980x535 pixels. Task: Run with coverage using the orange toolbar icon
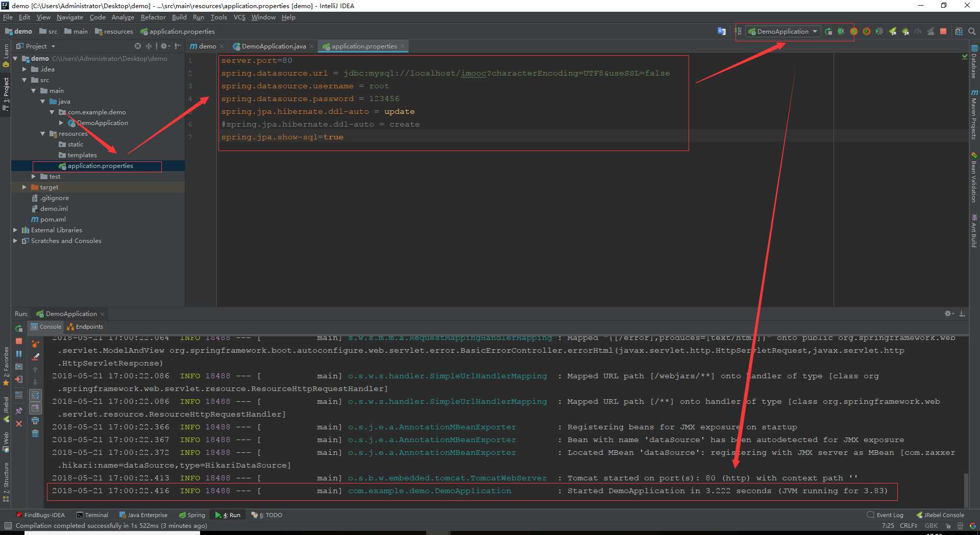pyautogui.click(x=854, y=32)
